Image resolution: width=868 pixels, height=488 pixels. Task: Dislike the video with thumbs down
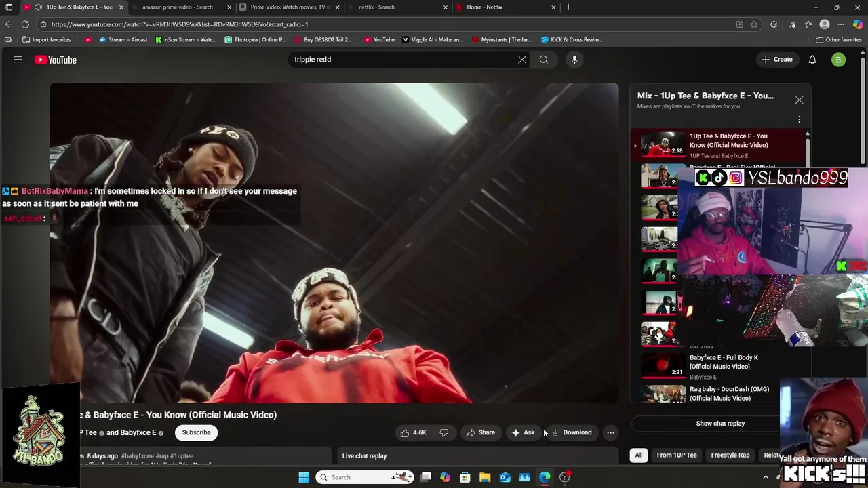click(x=444, y=432)
